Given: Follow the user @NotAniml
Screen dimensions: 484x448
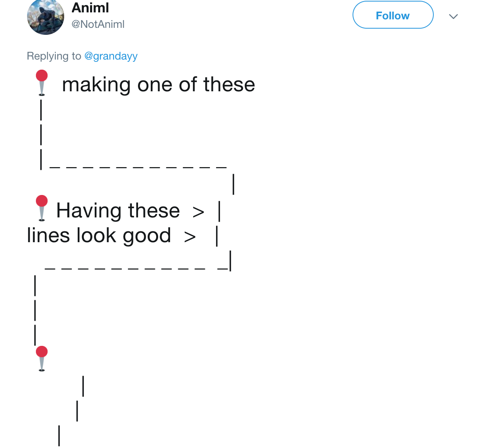Looking at the screenshot, I should 393,15.
